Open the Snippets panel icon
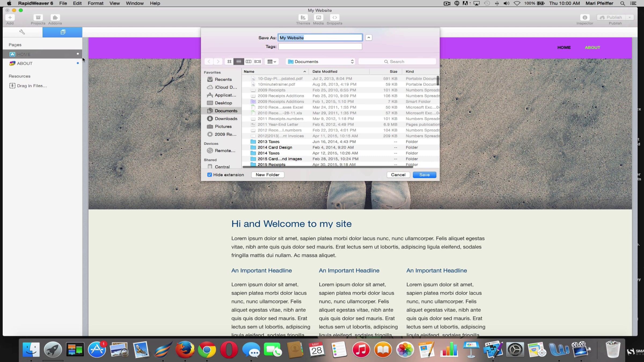This screenshot has height=362, width=644. (334, 18)
